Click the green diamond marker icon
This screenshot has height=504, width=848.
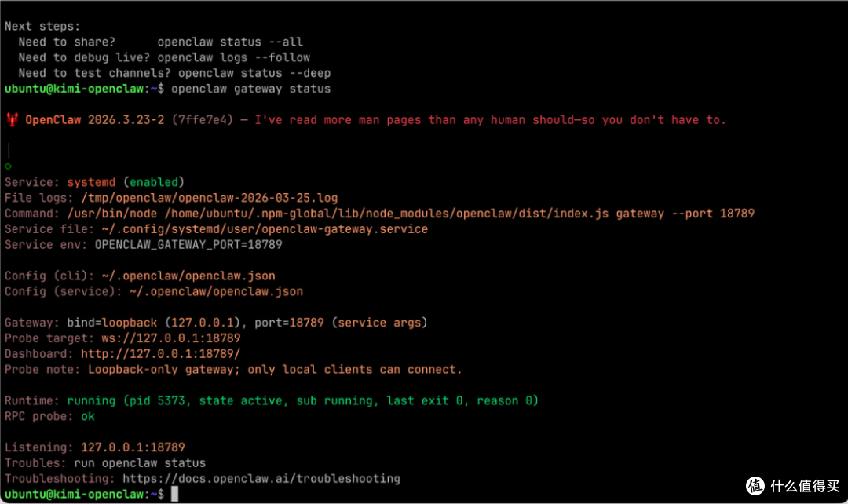[x=8, y=166]
